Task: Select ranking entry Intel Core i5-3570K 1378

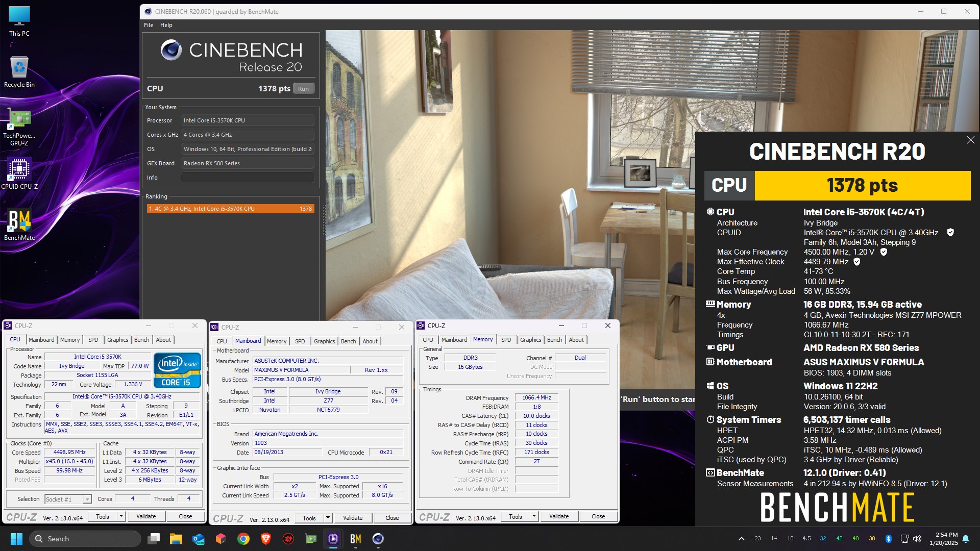Action: click(230, 209)
